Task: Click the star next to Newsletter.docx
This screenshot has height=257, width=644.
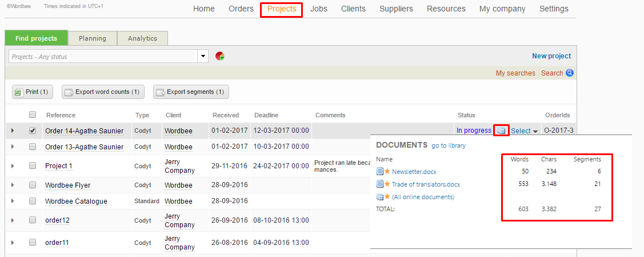Action: [387, 171]
